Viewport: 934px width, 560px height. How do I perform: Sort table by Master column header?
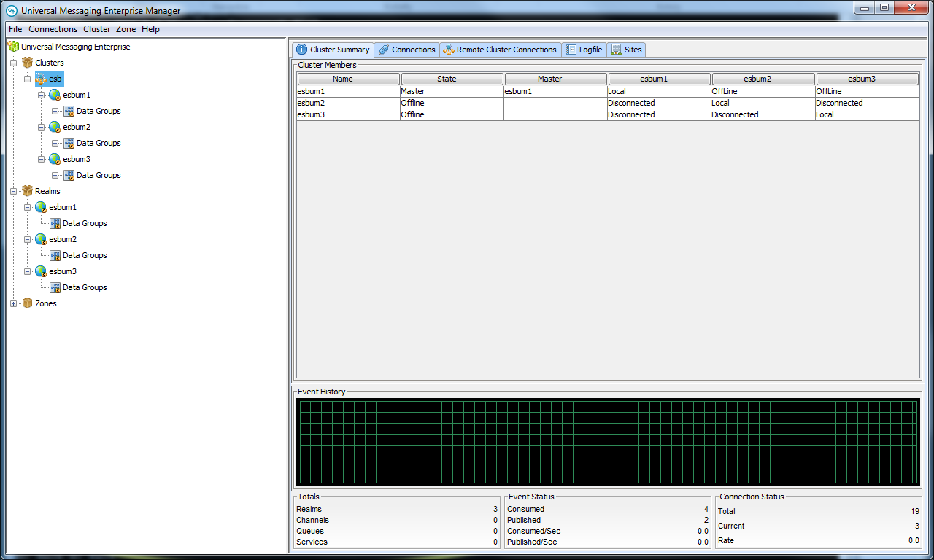click(x=556, y=79)
